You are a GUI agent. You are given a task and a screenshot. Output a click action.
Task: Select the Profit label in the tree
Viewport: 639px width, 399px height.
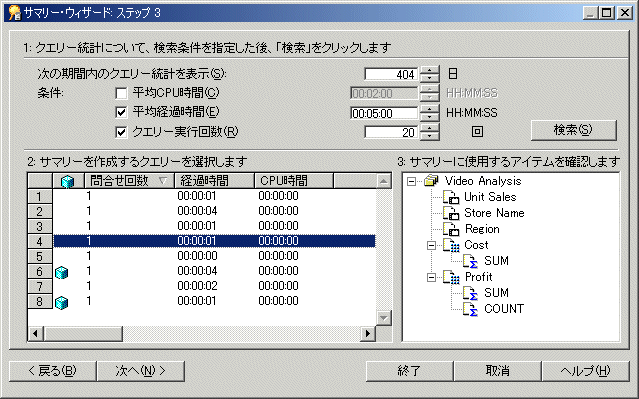click(479, 277)
